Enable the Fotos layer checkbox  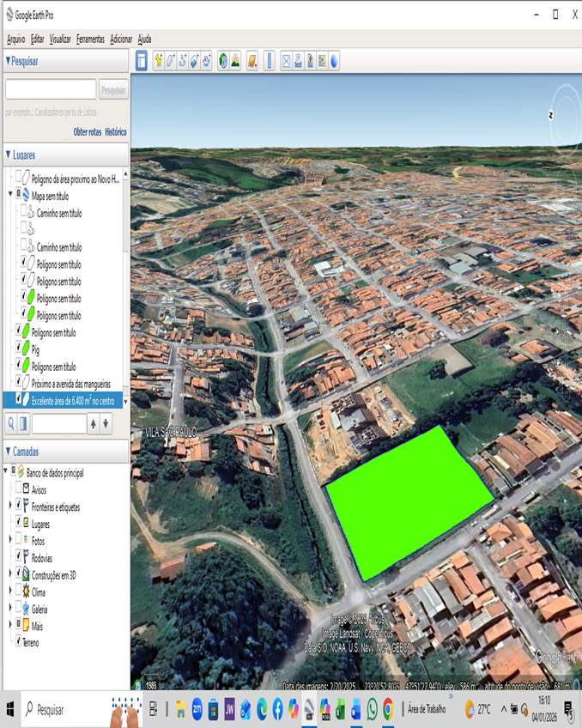[x=19, y=539]
